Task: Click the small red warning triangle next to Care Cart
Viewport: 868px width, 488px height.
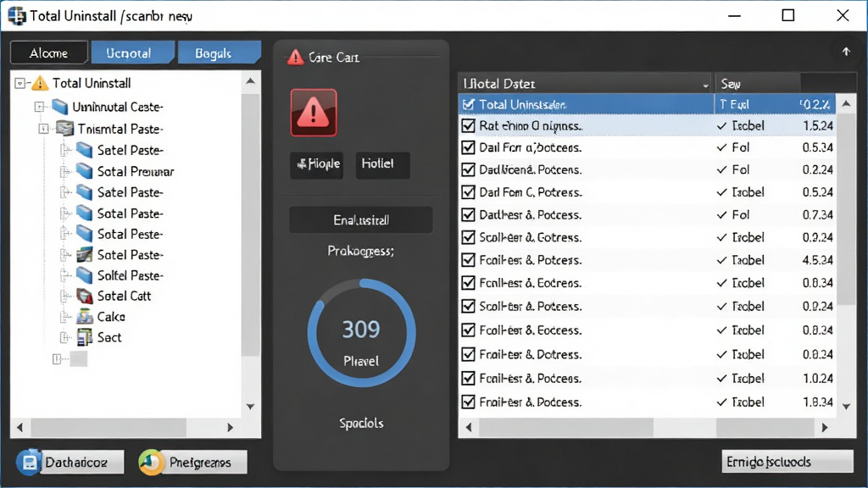Action: 296,57
